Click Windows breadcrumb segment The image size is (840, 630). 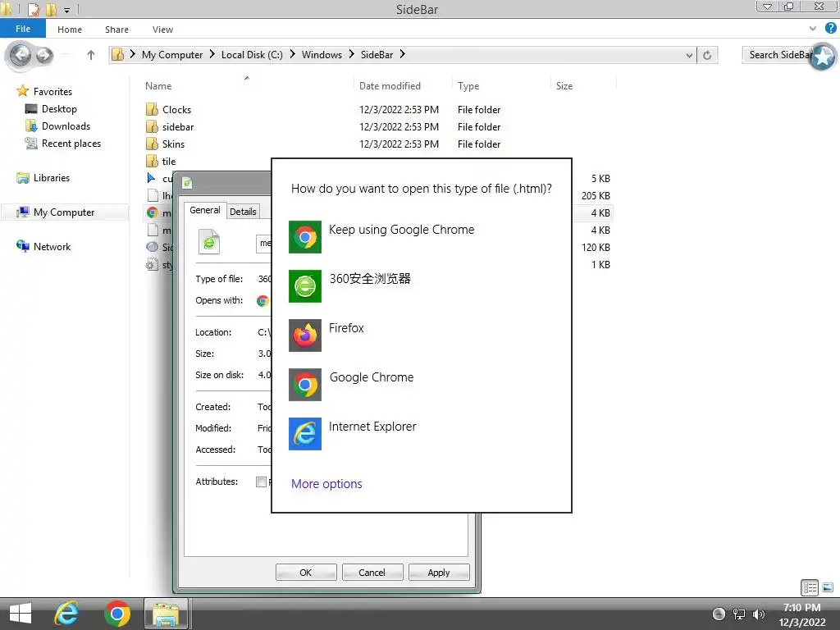[x=322, y=55]
